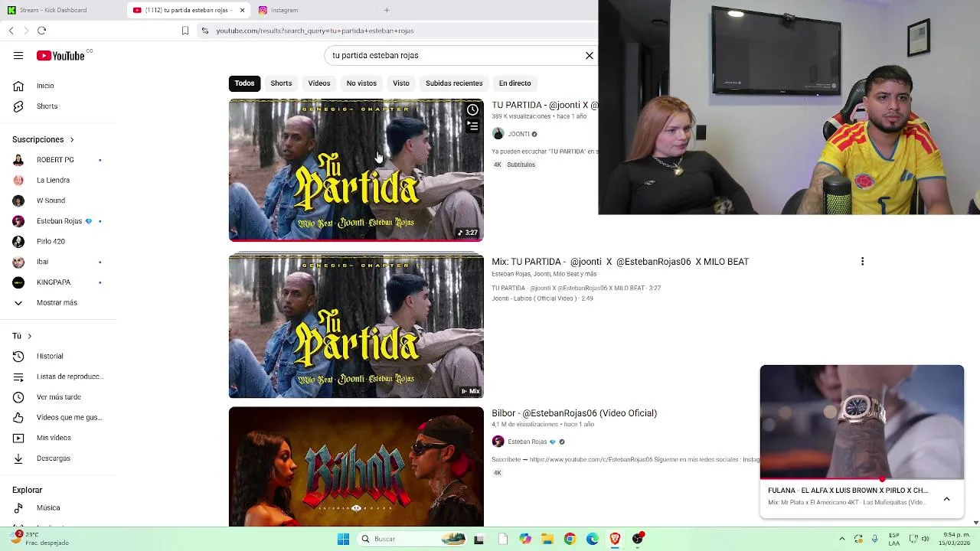Open JOONTI channel name link
This screenshot has height=551, width=980.
point(518,134)
